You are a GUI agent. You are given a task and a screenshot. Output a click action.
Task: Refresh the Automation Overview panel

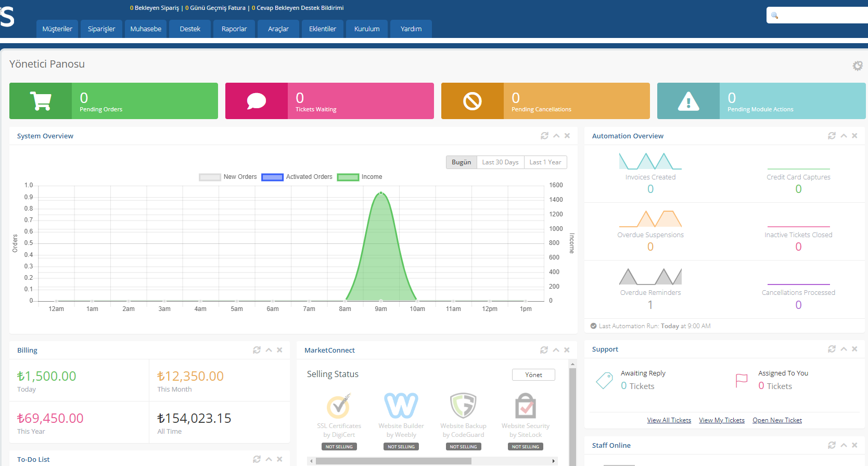(832, 136)
